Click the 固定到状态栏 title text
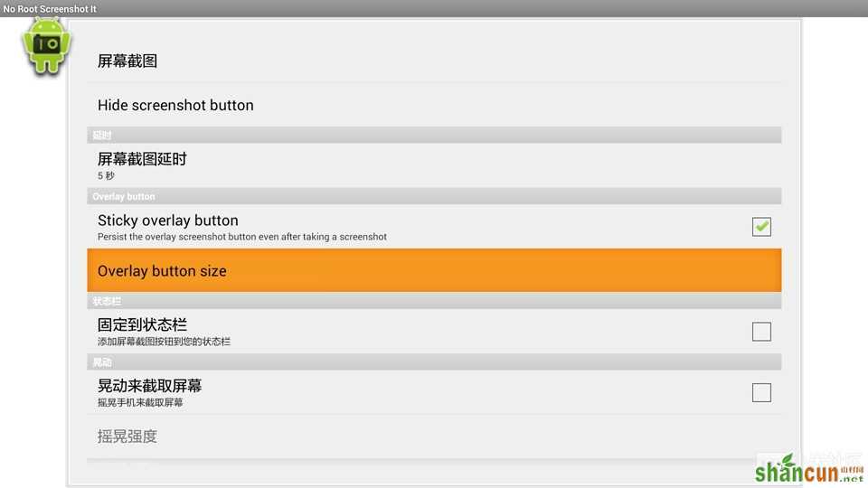The height and width of the screenshot is (488, 868). (142, 324)
